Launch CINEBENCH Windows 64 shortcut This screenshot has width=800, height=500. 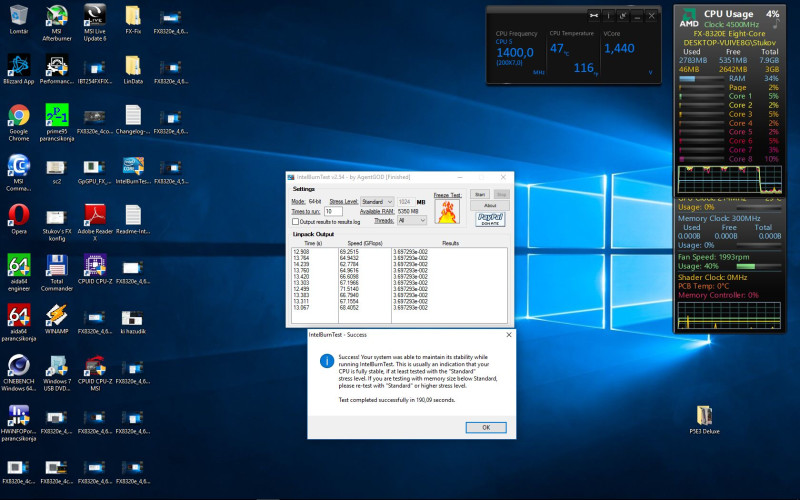pyautogui.click(x=19, y=365)
